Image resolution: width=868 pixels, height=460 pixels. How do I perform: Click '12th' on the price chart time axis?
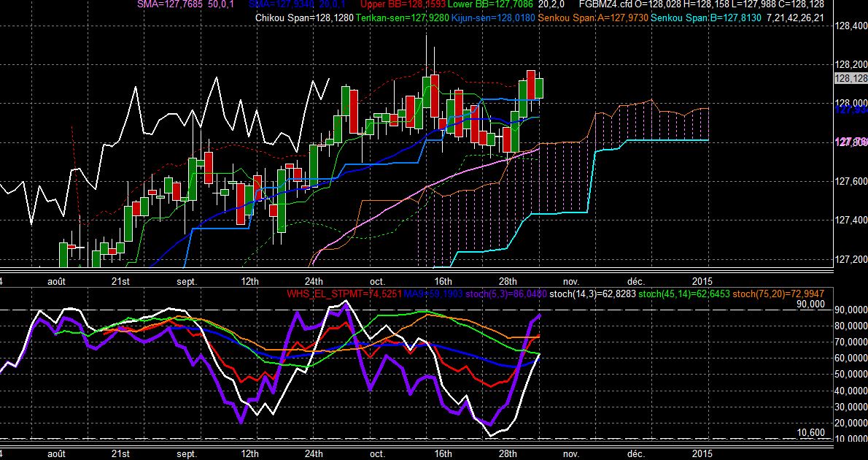[x=251, y=282]
